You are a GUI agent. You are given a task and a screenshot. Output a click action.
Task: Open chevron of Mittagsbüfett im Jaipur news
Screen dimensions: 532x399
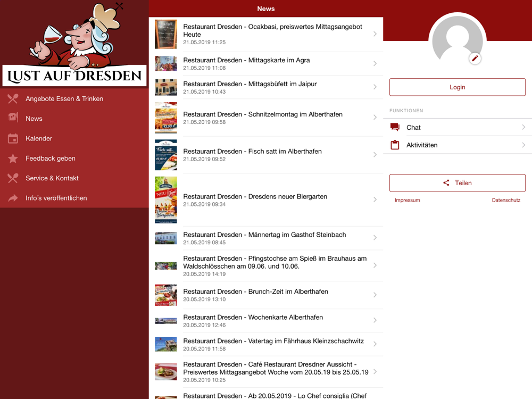[375, 87]
